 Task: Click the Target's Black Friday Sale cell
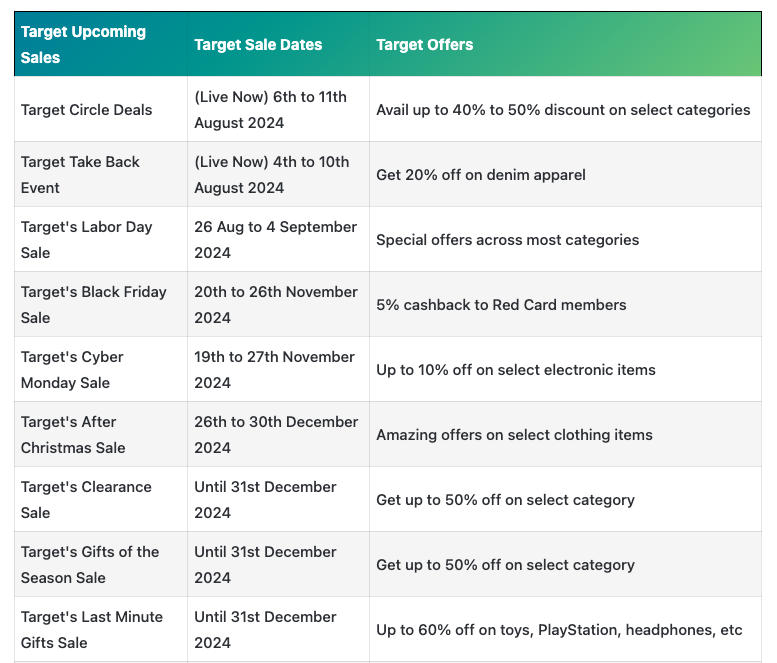click(x=101, y=304)
